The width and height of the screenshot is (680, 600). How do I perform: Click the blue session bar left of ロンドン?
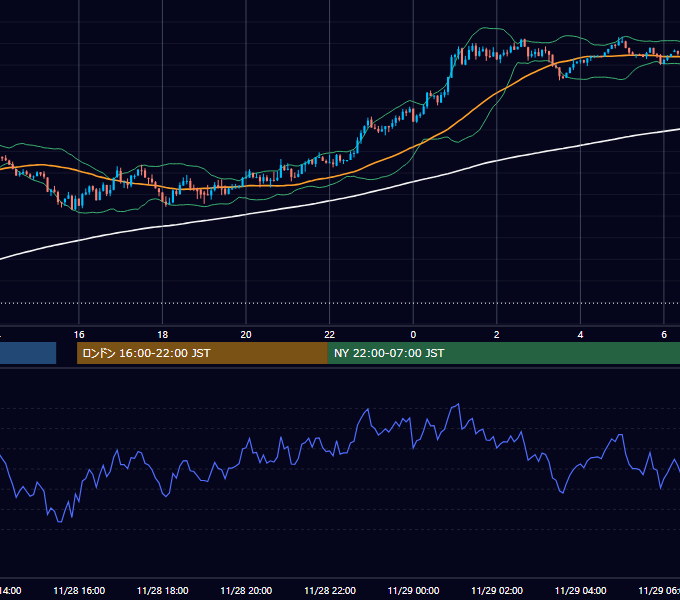[28, 353]
